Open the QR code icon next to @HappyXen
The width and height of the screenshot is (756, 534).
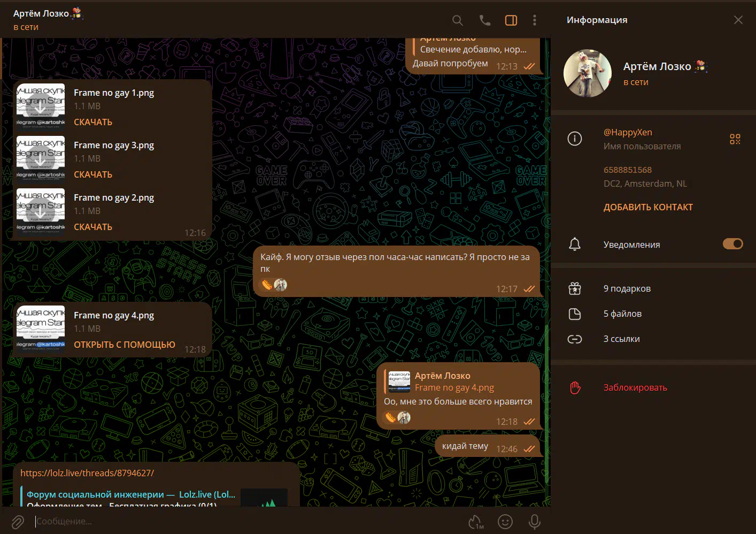point(735,139)
